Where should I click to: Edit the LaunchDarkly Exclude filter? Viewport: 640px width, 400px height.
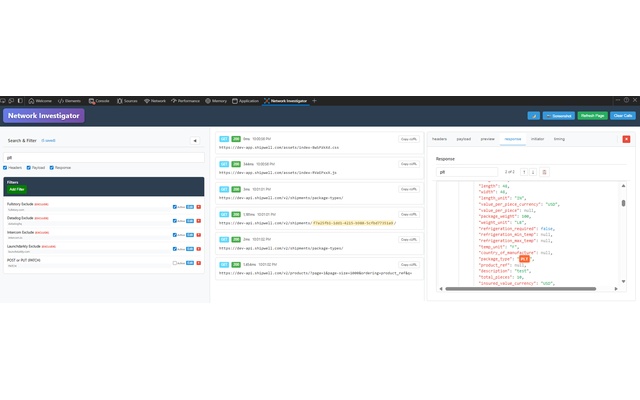[x=190, y=249]
